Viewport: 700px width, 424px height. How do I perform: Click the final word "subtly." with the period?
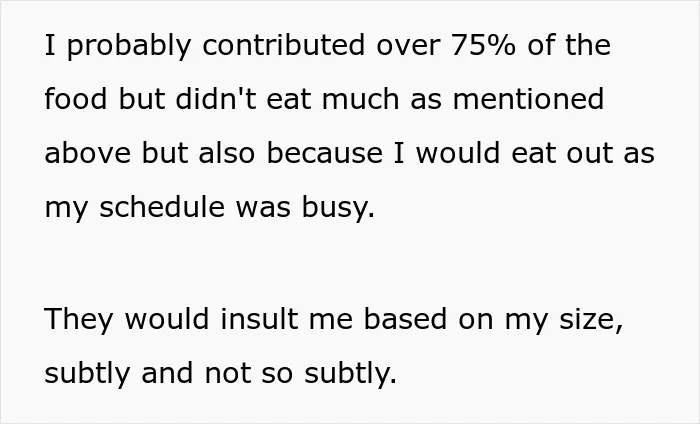coord(350,374)
